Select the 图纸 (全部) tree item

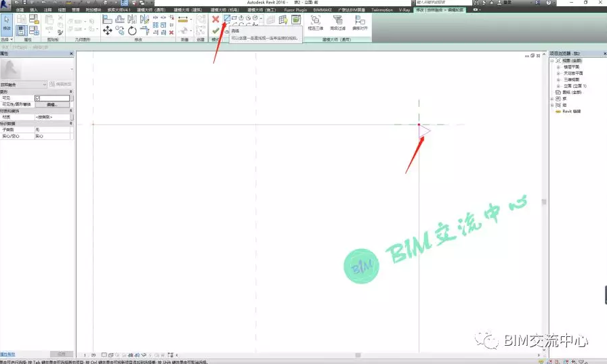pos(572,92)
